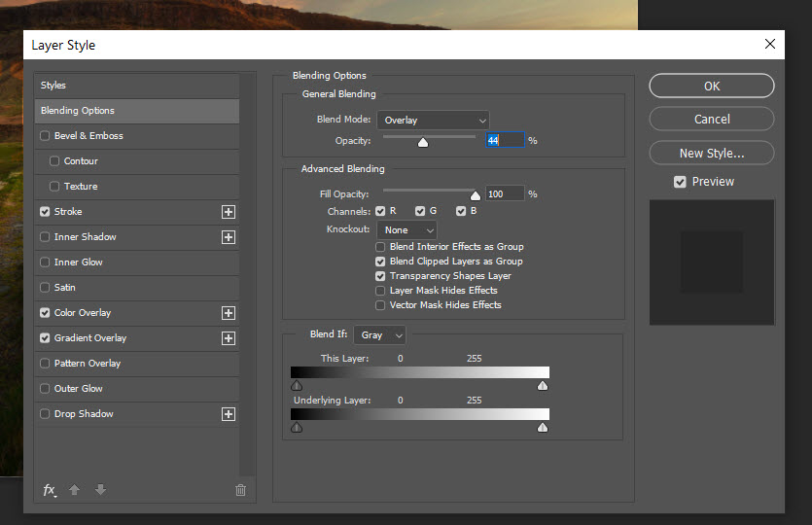
Task: Add another Inner Shadow with plus icon
Action: coord(229,237)
